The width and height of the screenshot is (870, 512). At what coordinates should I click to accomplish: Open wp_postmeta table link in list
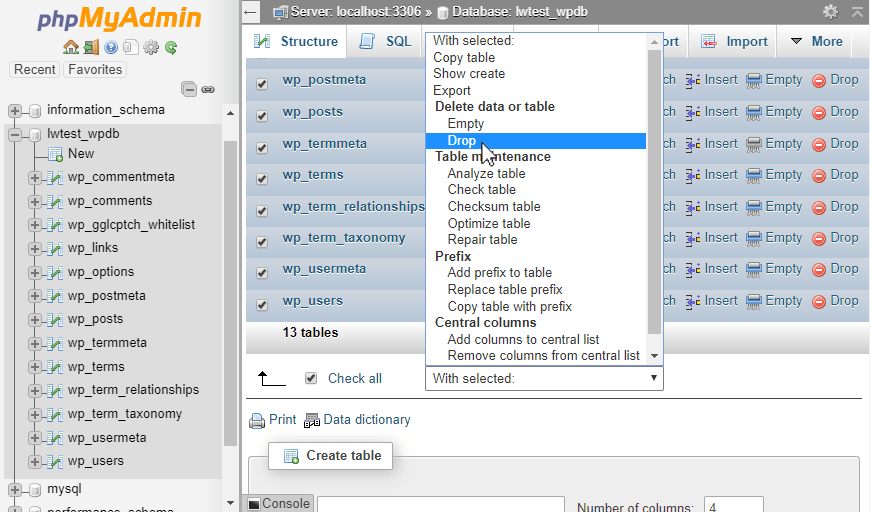(x=324, y=80)
